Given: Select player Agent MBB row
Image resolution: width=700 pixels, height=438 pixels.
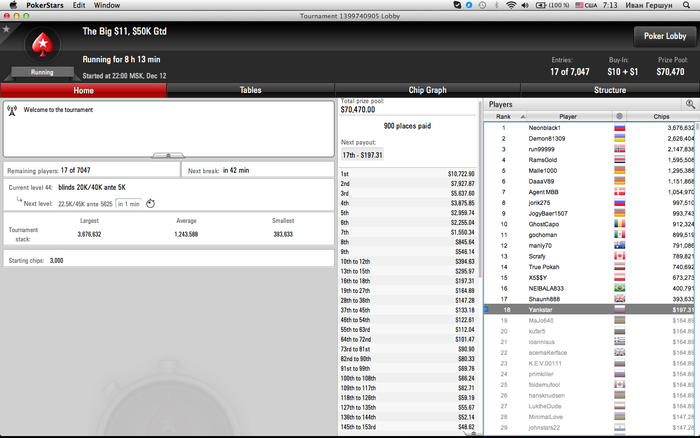Looking at the screenshot, I should tap(589, 192).
